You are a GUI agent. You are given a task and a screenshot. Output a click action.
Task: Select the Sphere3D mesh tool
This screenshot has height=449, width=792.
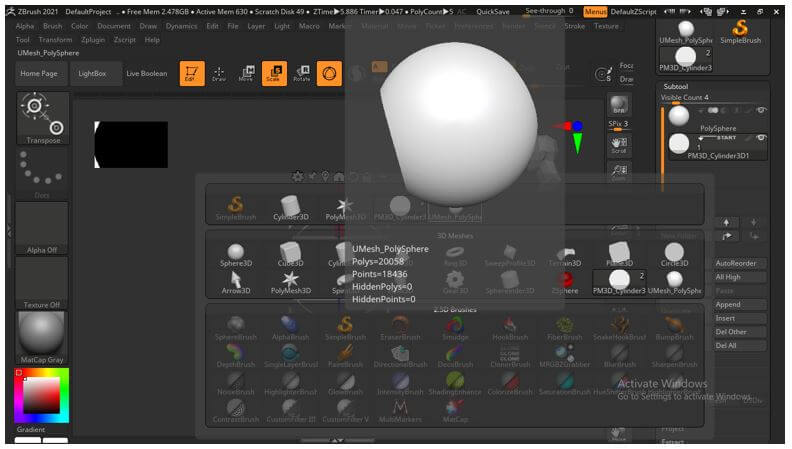[x=235, y=255]
